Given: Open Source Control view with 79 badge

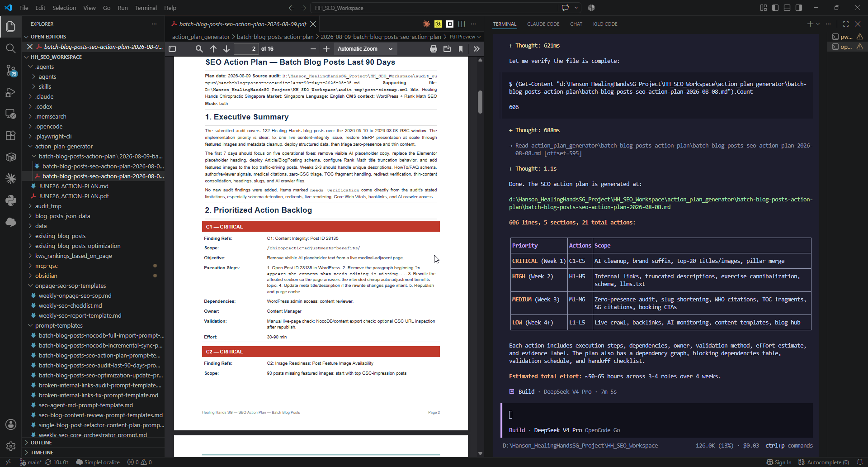Looking at the screenshot, I should pyautogui.click(x=11, y=70).
